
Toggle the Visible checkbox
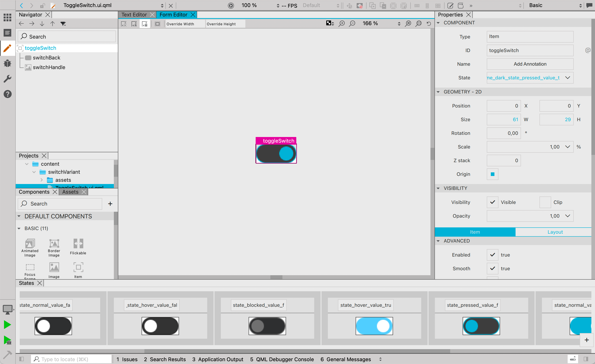(492, 202)
